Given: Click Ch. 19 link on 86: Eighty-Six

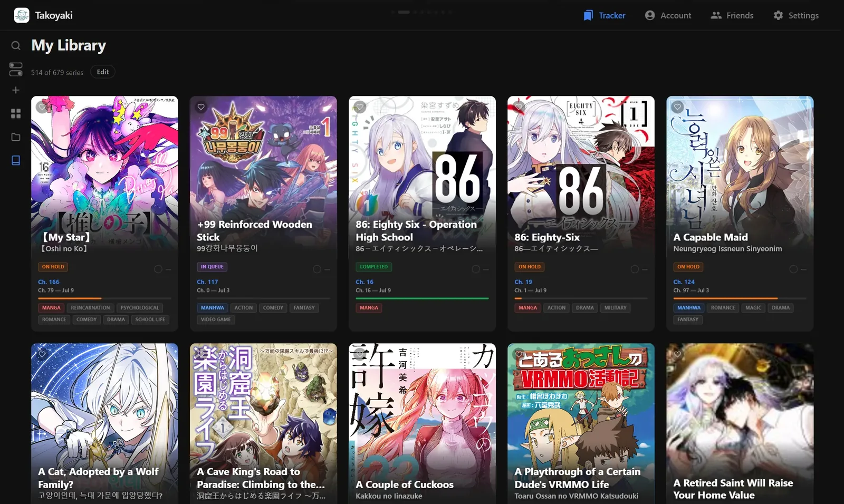Looking at the screenshot, I should pos(523,282).
